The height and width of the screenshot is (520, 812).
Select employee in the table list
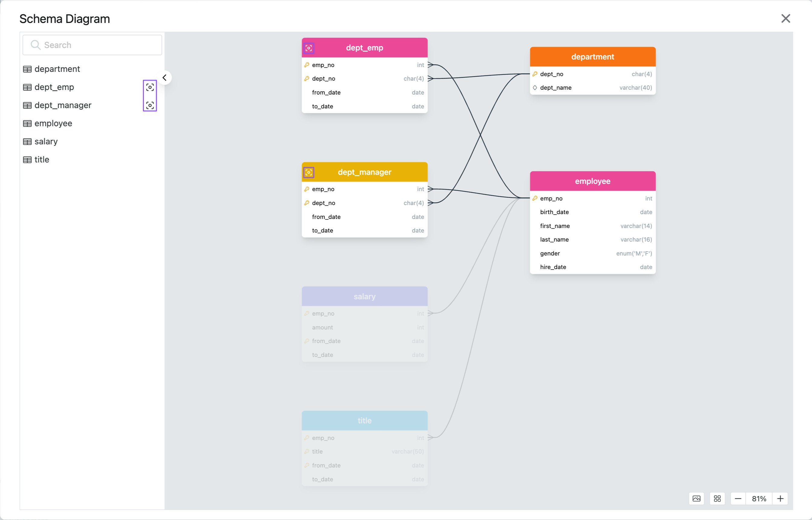tap(53, 123)
